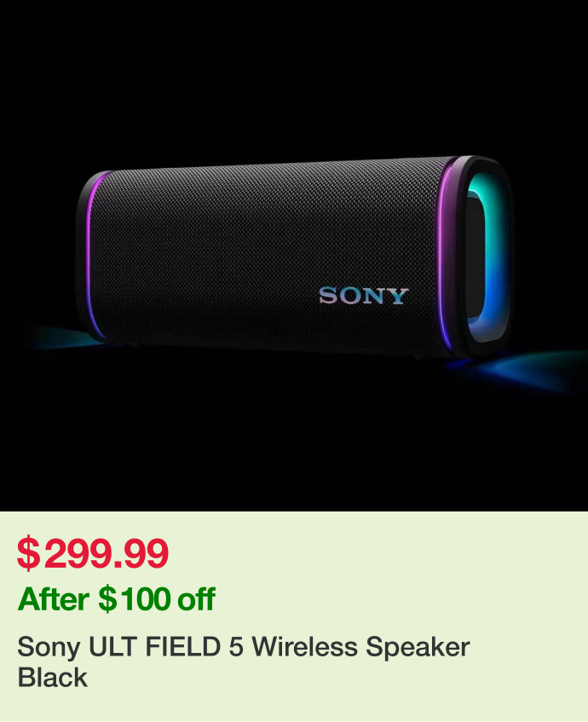Image resolution: width=588 pixels, height=722 pixels.
Task: Click the dark area below the speaker
Action: [x=294, y=442]
